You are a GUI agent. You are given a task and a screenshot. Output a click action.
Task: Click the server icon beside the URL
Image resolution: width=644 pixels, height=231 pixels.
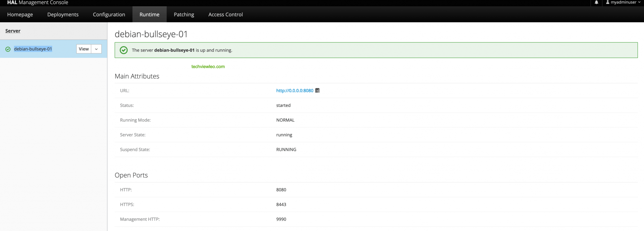(317, 90)
